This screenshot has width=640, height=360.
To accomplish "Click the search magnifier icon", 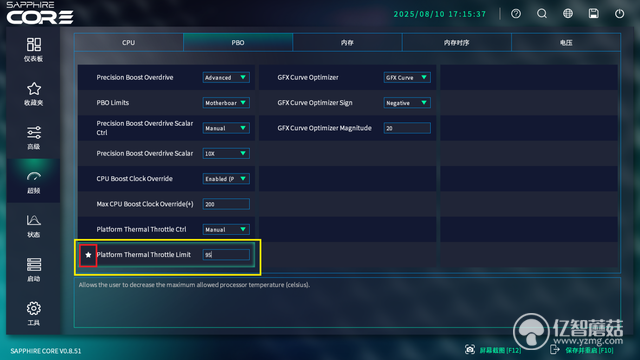I will tap(542, 13).
